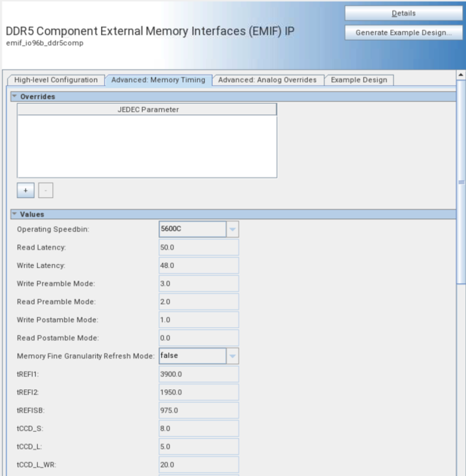Screen dimensions: 466x476
Task: Collapse the Values section
Action: [x=14, y=214]
